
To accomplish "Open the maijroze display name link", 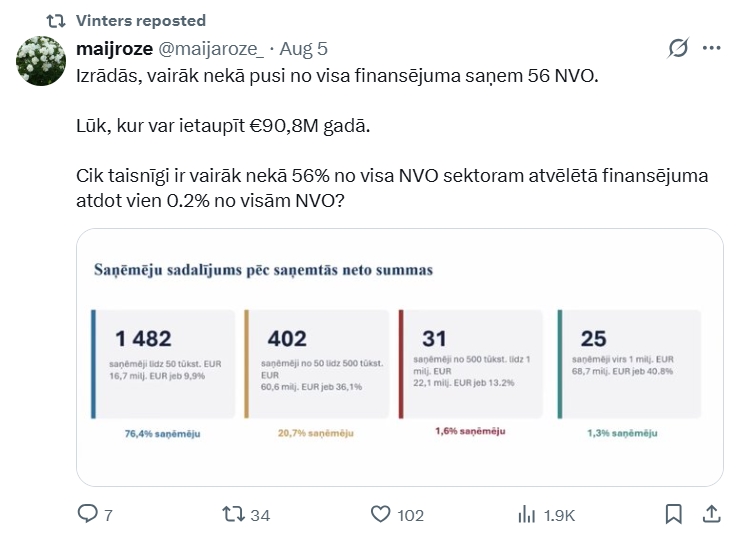I will 115,48.
